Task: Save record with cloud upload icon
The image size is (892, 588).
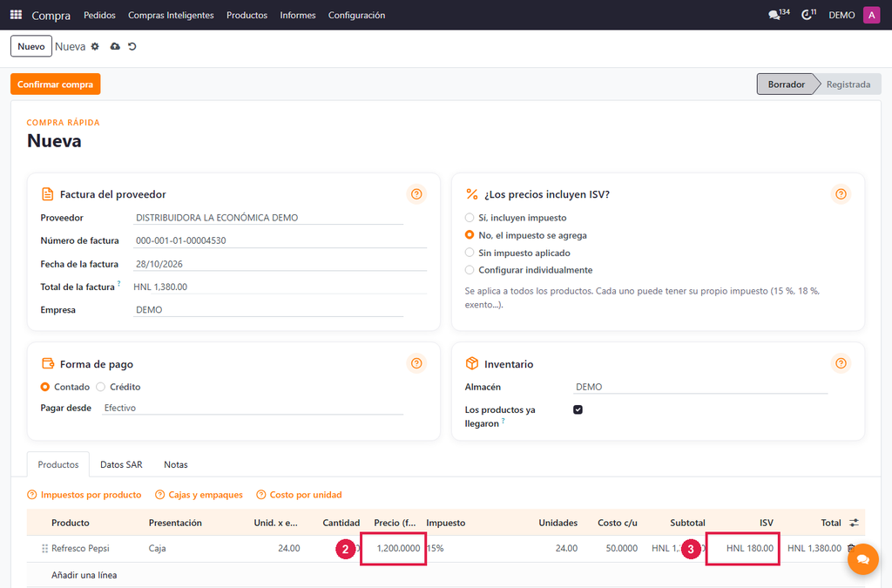Action: pos(115,47)
